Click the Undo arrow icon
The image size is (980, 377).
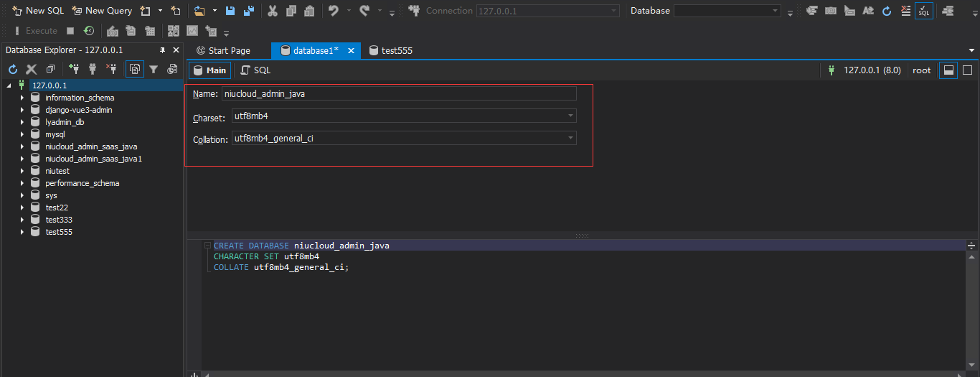tap(334, 11)
